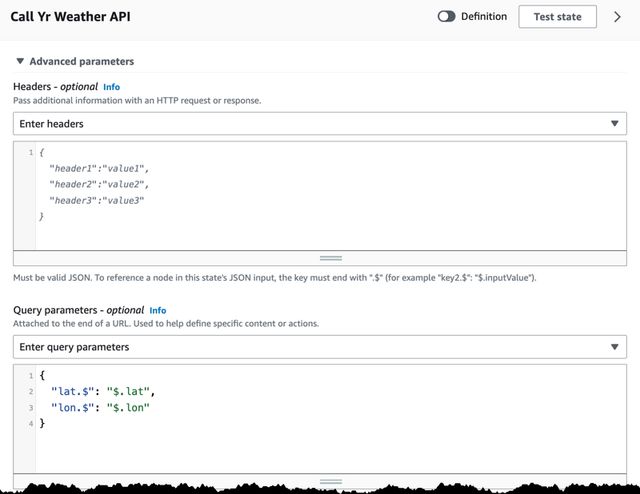The height and width of the screenshot is (494, 640).
Task: Click the Query parameters - optional label
Action: click(78, 310)
